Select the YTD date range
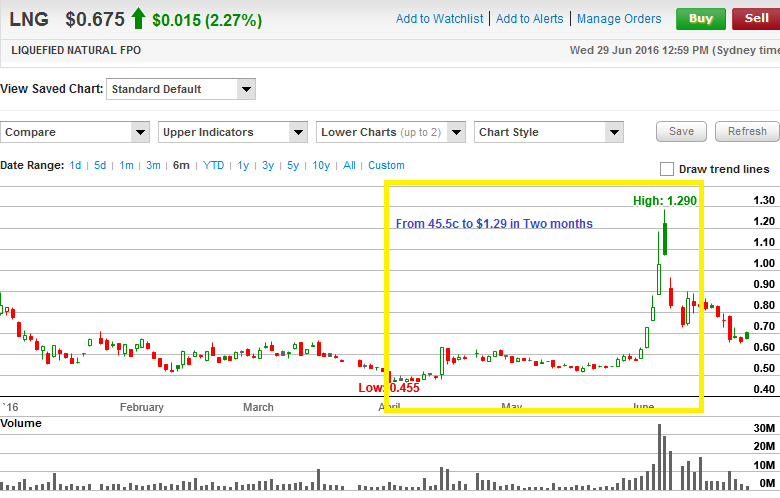 (213, 165)
